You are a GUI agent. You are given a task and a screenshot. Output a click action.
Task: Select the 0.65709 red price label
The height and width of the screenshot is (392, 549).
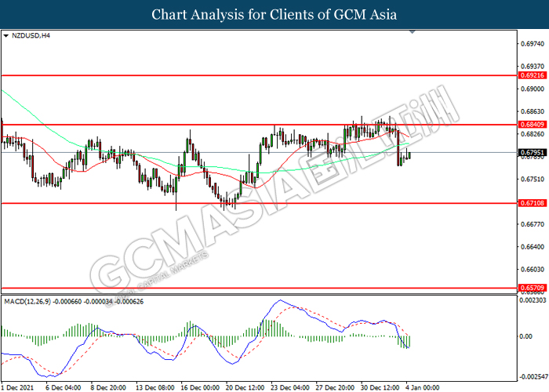pos(533,288)
